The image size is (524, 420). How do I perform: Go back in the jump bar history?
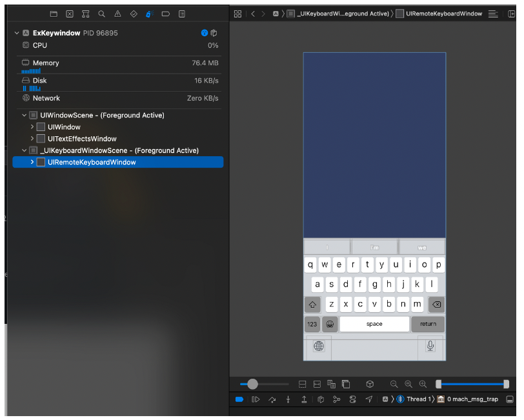point(253,14)
